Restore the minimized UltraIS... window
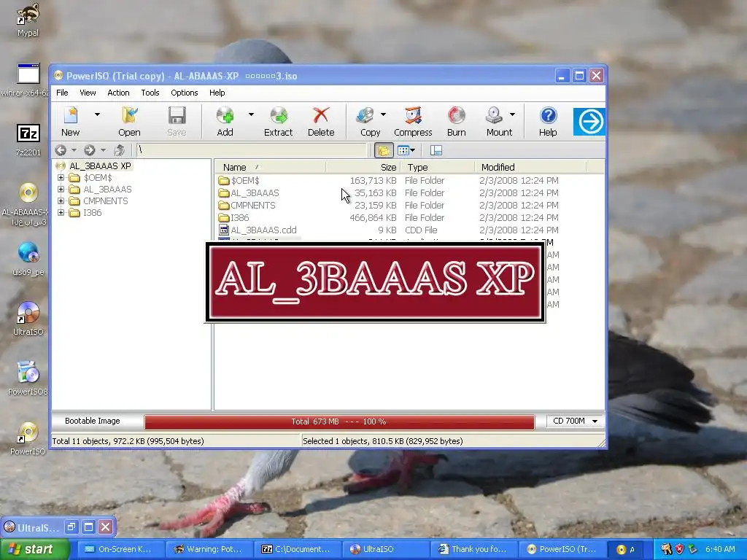 point(71,526)
